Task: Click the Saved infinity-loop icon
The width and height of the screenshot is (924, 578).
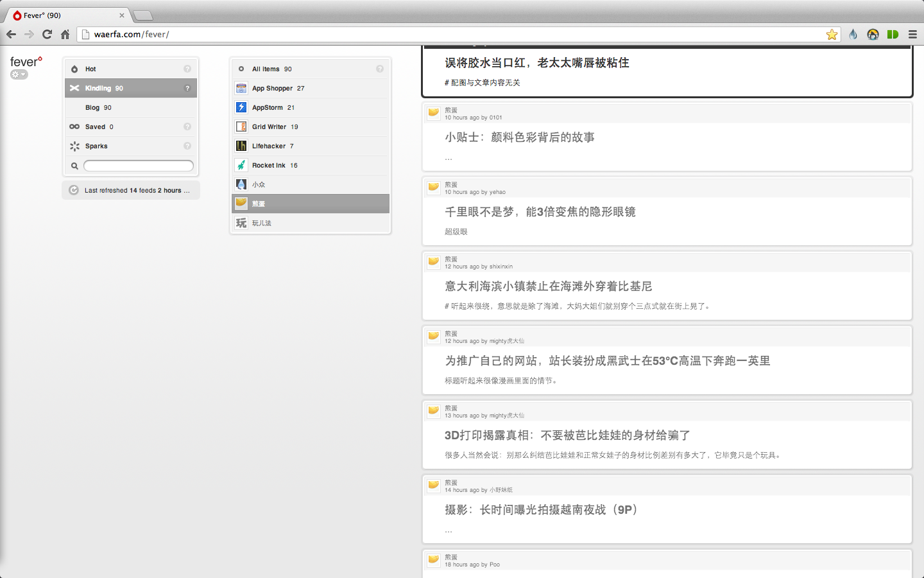Action: pyautogui.click(x=74, y=127)
